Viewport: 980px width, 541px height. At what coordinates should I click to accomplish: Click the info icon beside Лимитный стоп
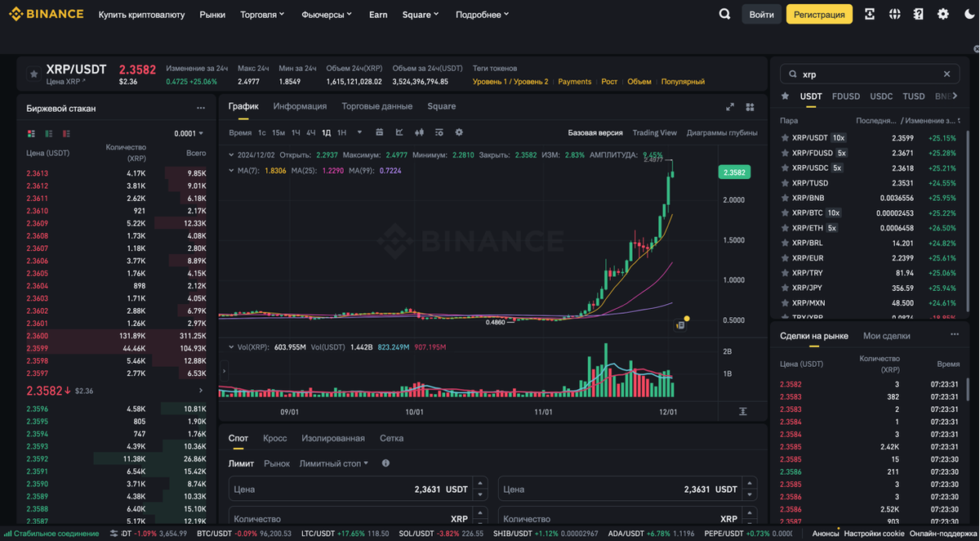click(385, 463)
